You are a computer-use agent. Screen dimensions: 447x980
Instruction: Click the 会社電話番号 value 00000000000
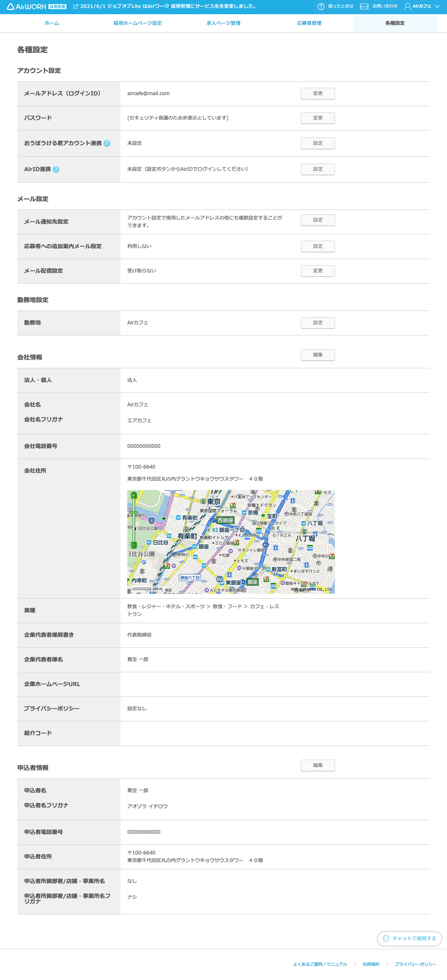[x=144, y=446]
